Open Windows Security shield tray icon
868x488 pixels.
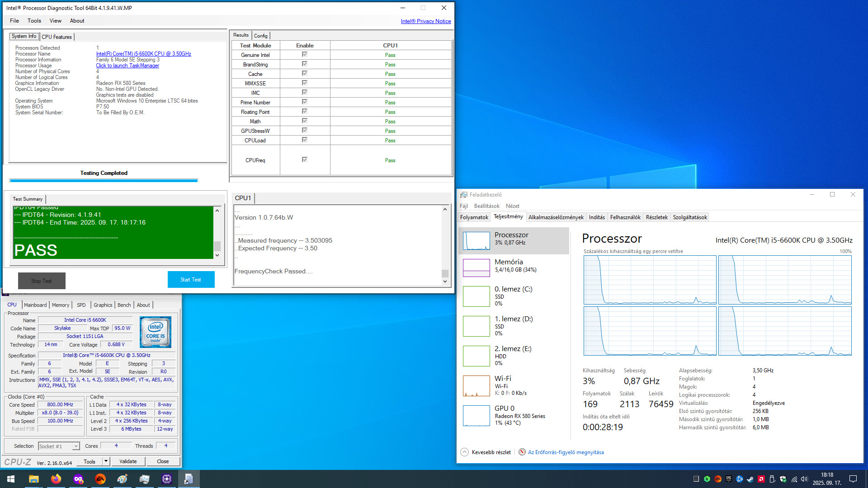[783, 479]
